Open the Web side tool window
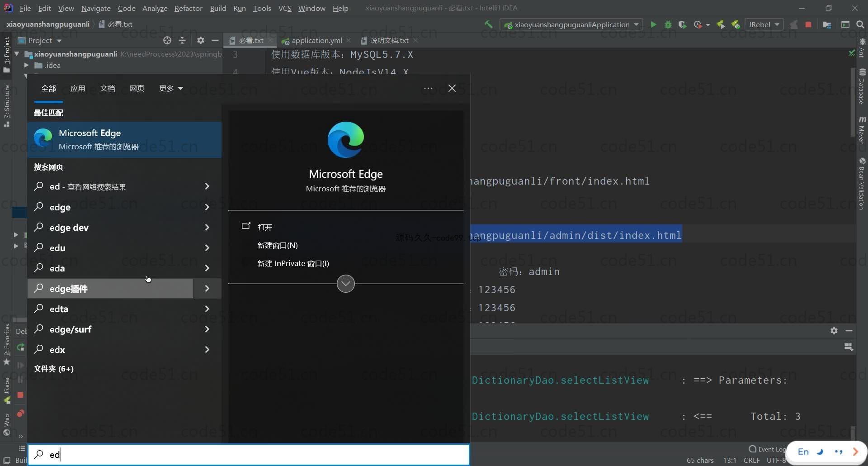 click(7, 425)
